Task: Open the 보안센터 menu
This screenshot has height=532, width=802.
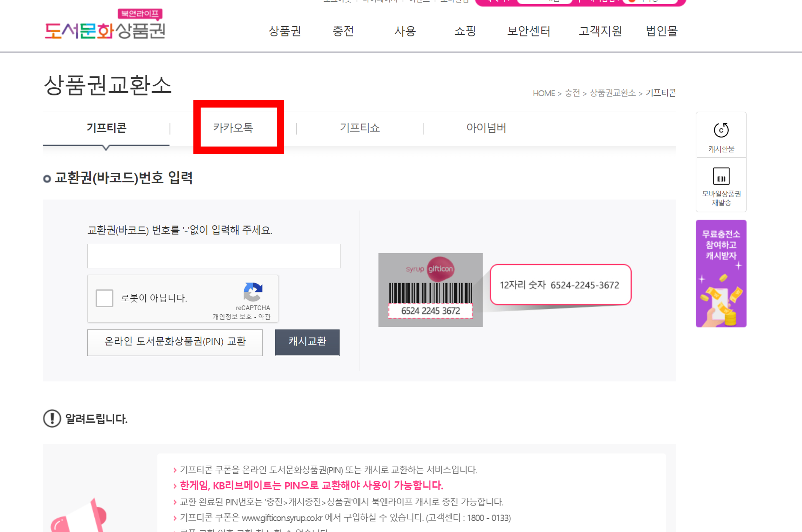Action: pyautogui.click(x=528, y=31)
